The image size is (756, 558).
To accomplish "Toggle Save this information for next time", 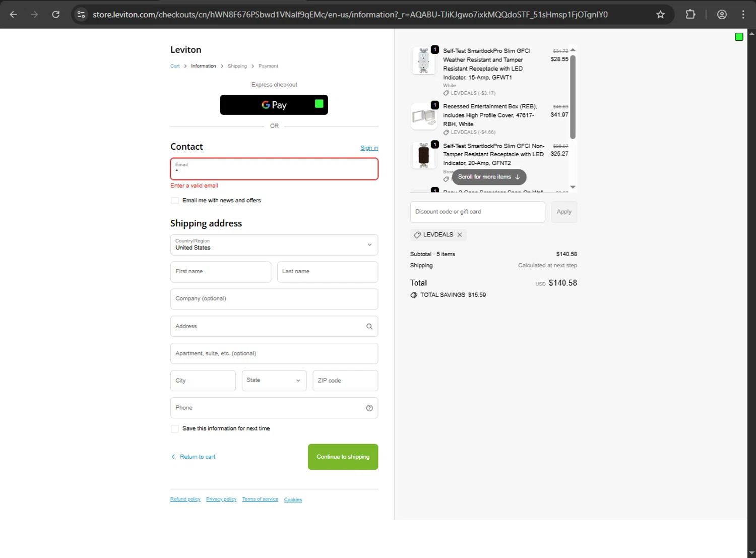I will tap(175, 429).
